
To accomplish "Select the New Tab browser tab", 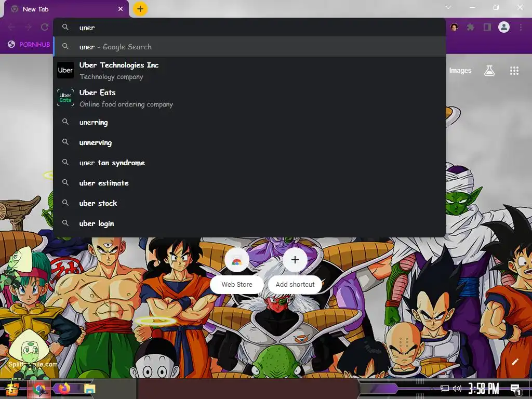I will [66, 9].
